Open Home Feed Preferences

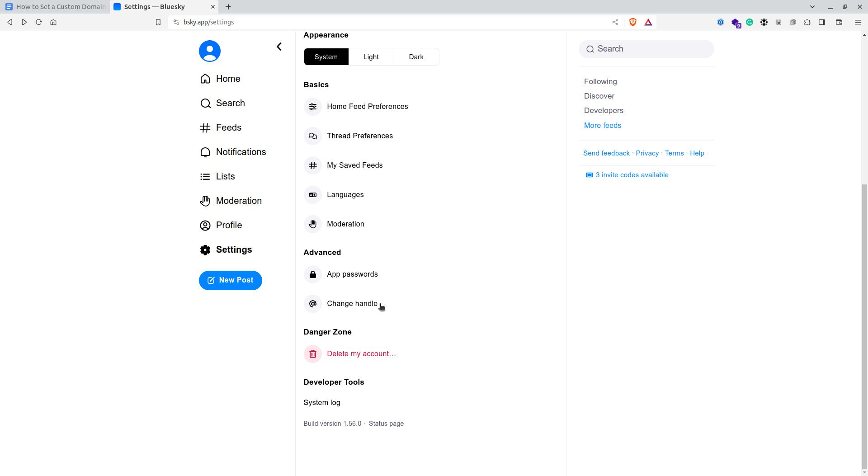(x=367, y=107)
